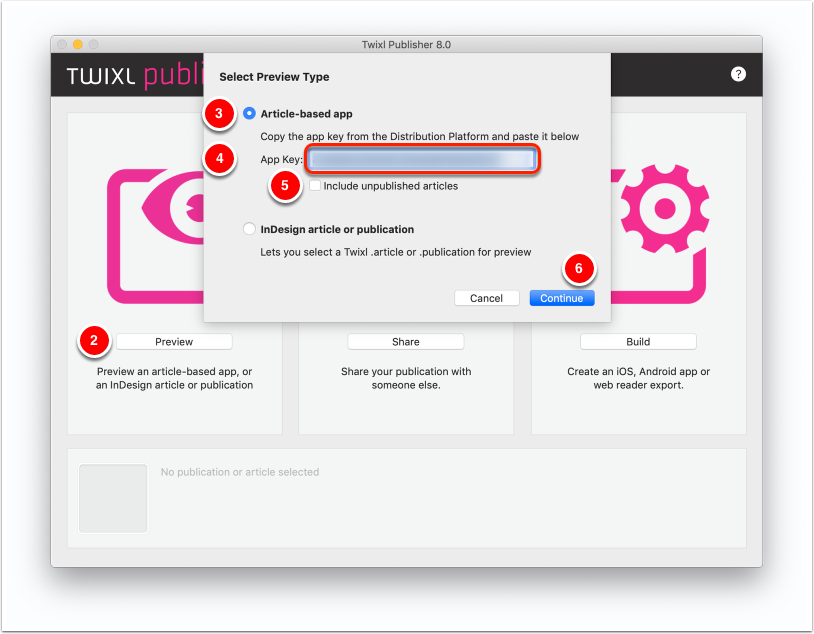Image resolution: width=814 pixels, height=634 pixels.
Task: Enable Include unpublished articles checkbox
Action: coord(315,185)
